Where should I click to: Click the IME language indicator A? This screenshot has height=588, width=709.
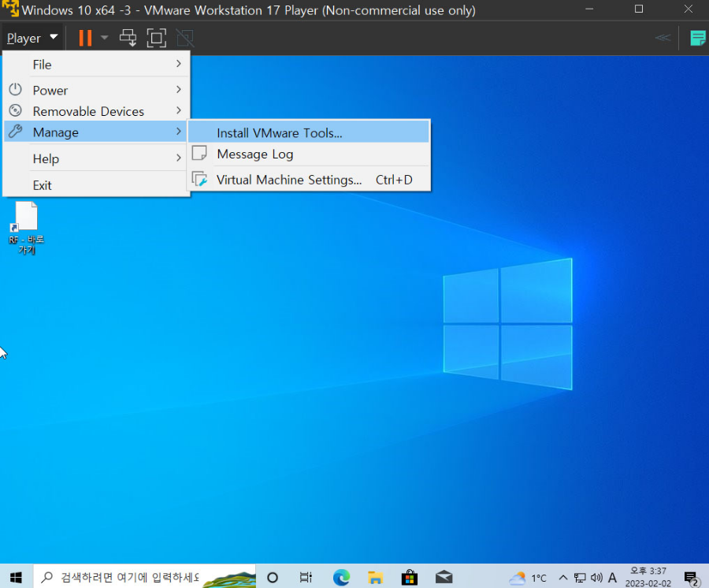(612, 577)
